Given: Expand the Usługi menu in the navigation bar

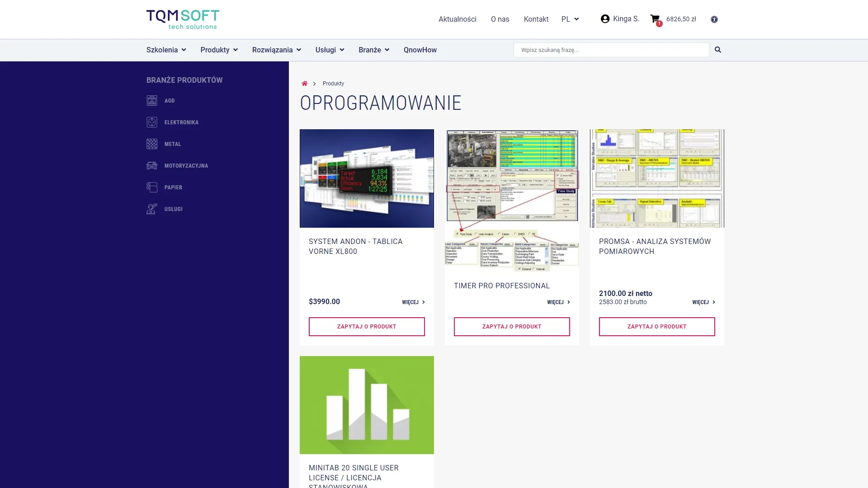Looking at the screenshot, I should tap(330, 50).
